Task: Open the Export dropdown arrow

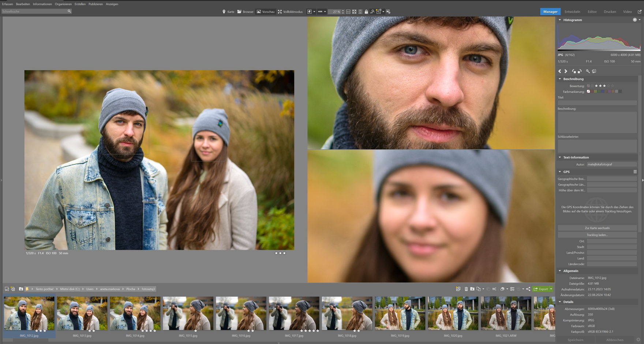Action: [551, 289]
